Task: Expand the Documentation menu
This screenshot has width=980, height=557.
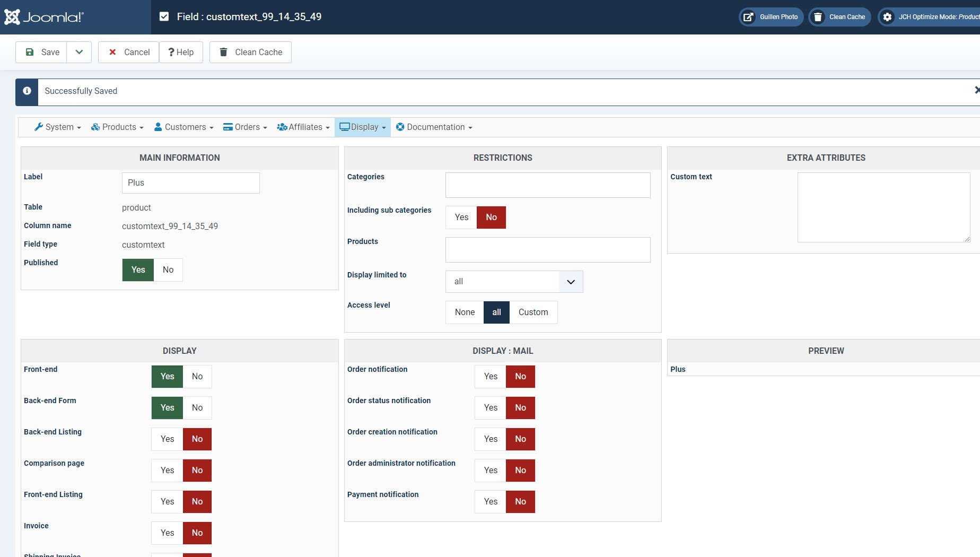Action: (434, 127)
